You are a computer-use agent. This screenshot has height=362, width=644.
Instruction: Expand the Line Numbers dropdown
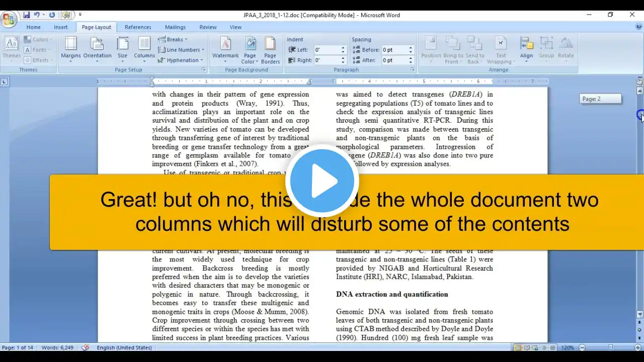pos(181,50)
